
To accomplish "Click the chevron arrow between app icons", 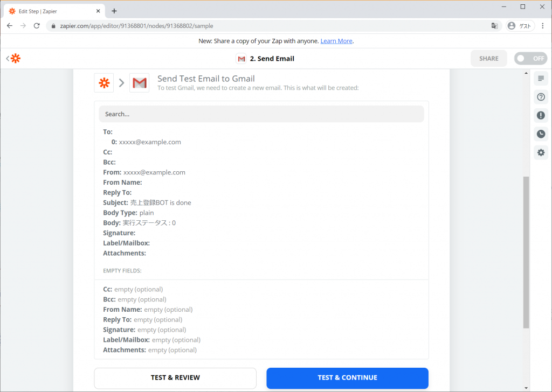I will click(x=122, y=83).
